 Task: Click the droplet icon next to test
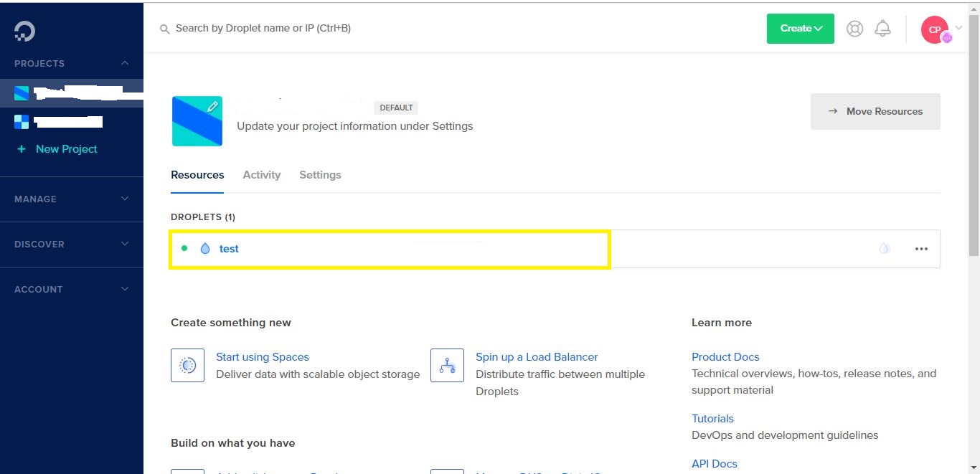(206, 248)
